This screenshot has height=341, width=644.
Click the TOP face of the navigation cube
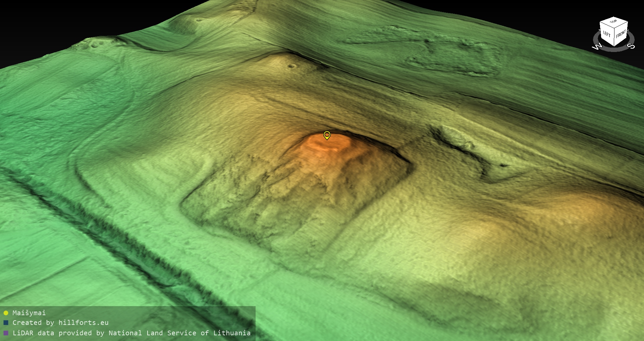pos(613,21)
